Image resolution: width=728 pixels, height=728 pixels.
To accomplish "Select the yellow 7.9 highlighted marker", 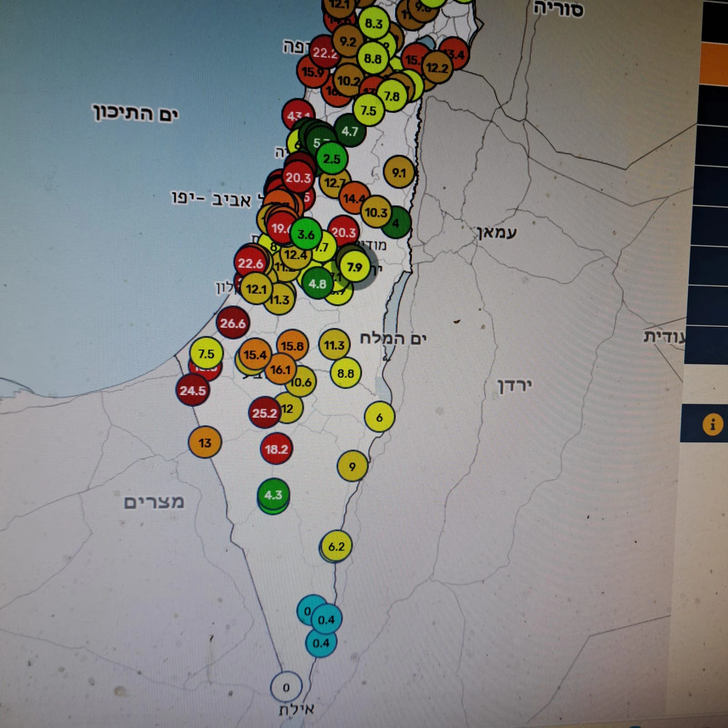I will 355,267.
